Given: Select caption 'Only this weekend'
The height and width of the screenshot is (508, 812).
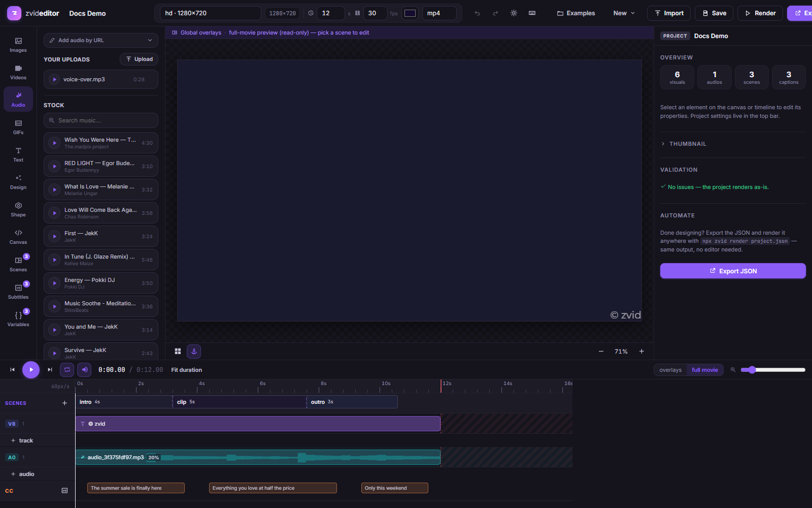Looking at the screenshot, I should click(x=394, y=488).
